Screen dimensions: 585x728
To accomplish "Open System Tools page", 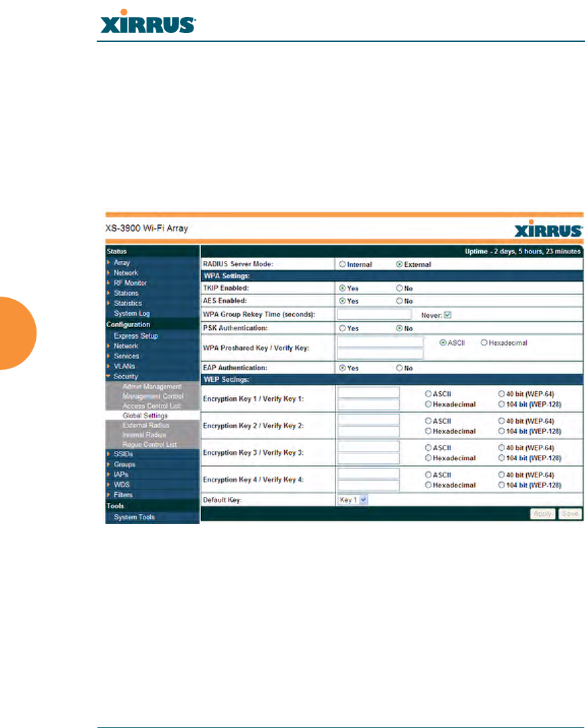I will click(x=135, y=517).
